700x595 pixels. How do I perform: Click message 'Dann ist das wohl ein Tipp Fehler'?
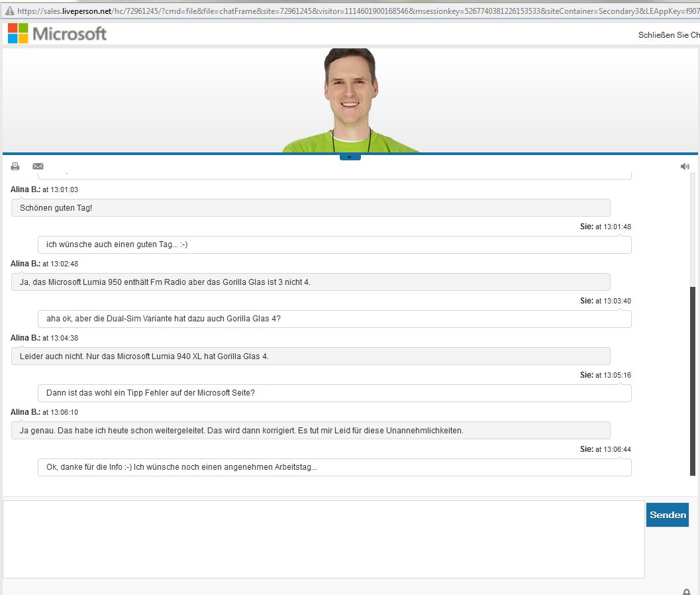tap(334, 393)
